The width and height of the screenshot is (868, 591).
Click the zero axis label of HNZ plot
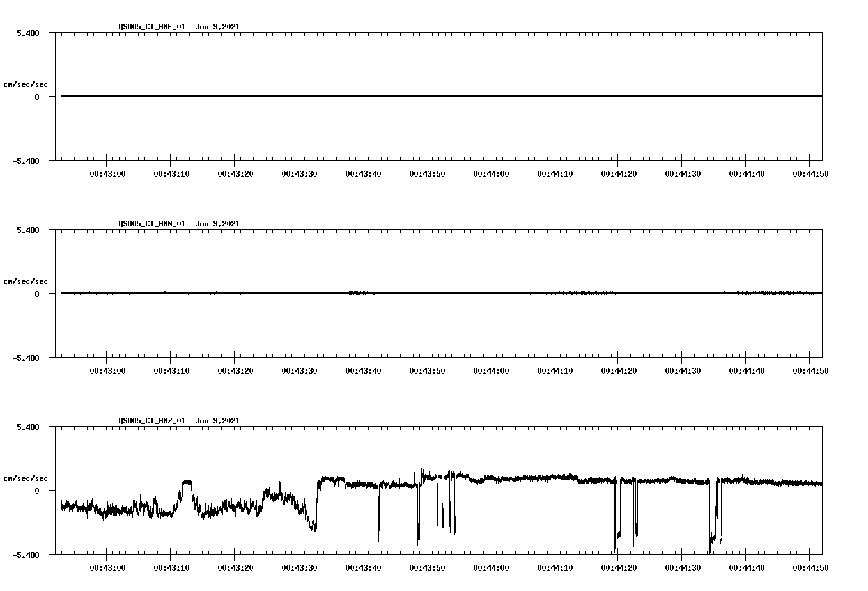pos(37,491)
